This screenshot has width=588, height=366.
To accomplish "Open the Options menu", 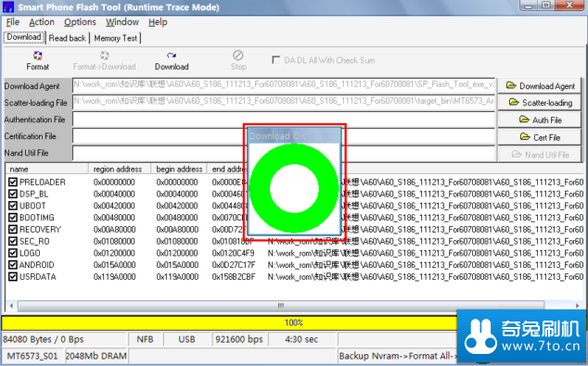I will click(x=80, y=22).
